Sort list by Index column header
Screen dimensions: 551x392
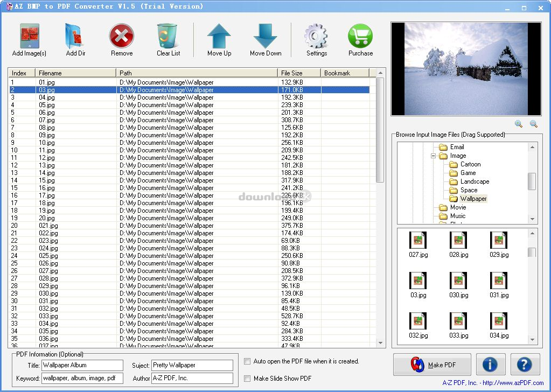(x=22, y=73)
